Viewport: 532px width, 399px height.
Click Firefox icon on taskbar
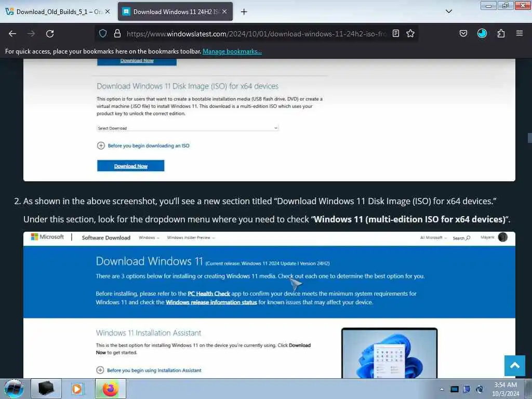pyautogui.click(x=110, y=389)
